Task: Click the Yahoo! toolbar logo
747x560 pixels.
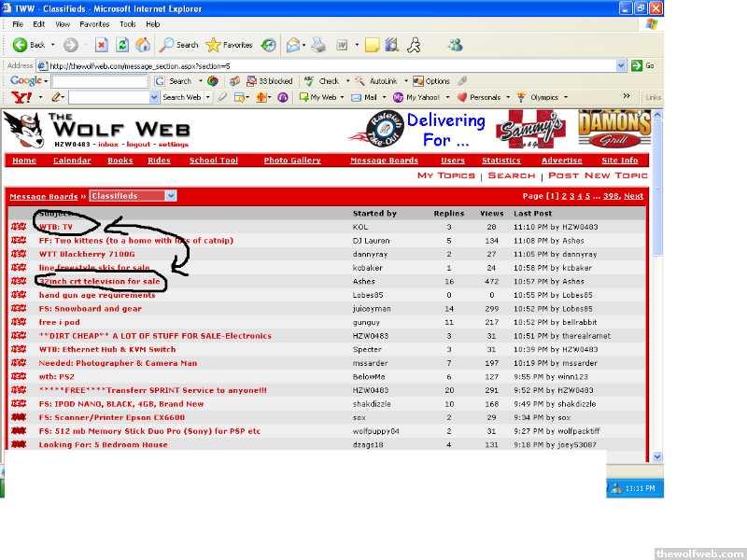Action: 21,97
